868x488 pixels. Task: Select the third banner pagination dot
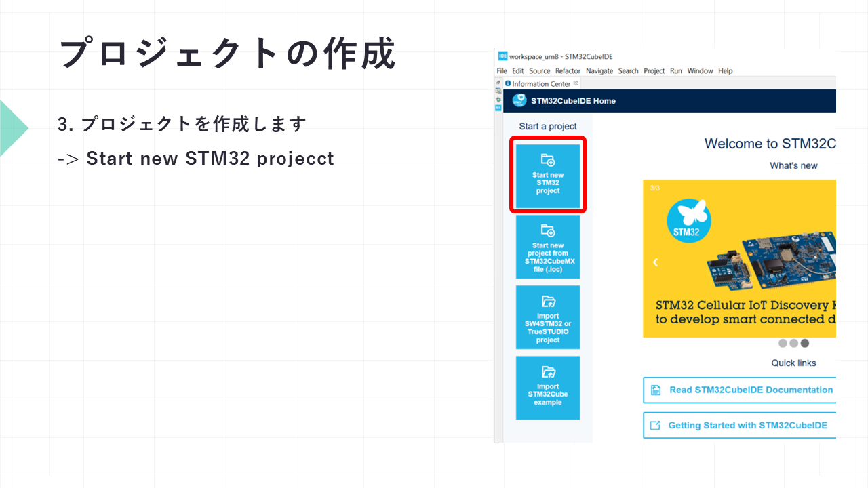pyautogui.click(x=804, y=343)
